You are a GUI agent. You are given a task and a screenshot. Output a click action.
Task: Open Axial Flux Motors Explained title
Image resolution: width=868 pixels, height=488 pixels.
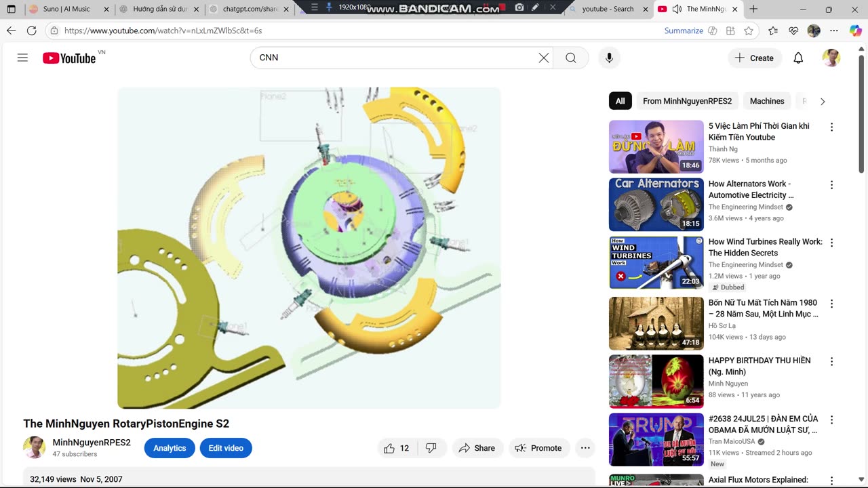[758, 480]
